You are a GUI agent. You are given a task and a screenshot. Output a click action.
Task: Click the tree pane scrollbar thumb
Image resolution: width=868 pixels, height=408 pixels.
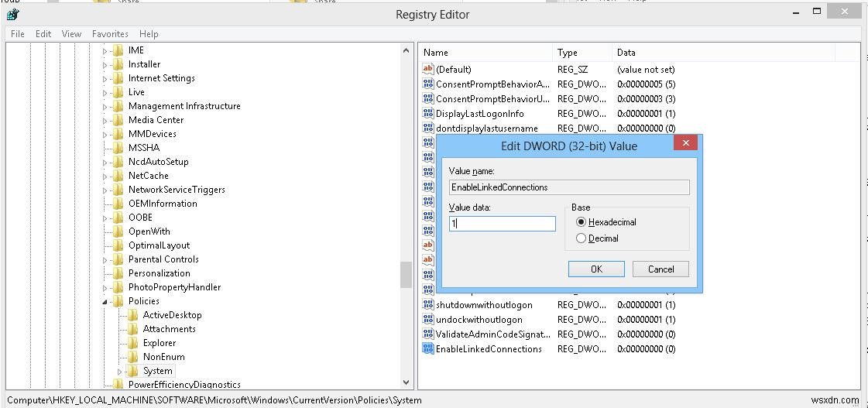(407, 275)
